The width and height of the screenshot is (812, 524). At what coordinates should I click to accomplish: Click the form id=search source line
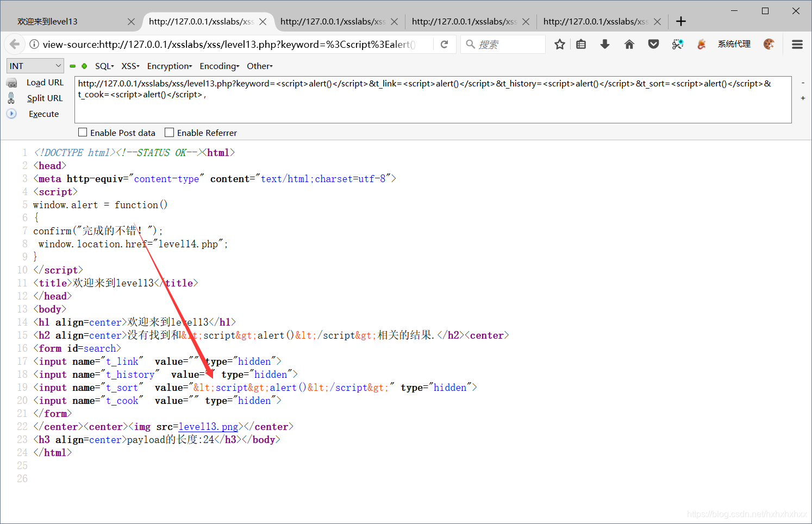tap(77, 348)
